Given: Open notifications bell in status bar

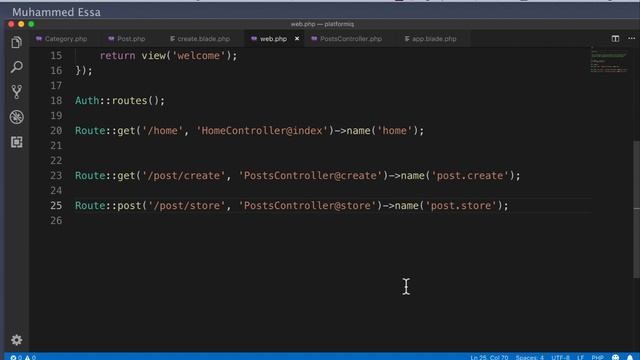Looking at the screenshot, I should [630, 357].
